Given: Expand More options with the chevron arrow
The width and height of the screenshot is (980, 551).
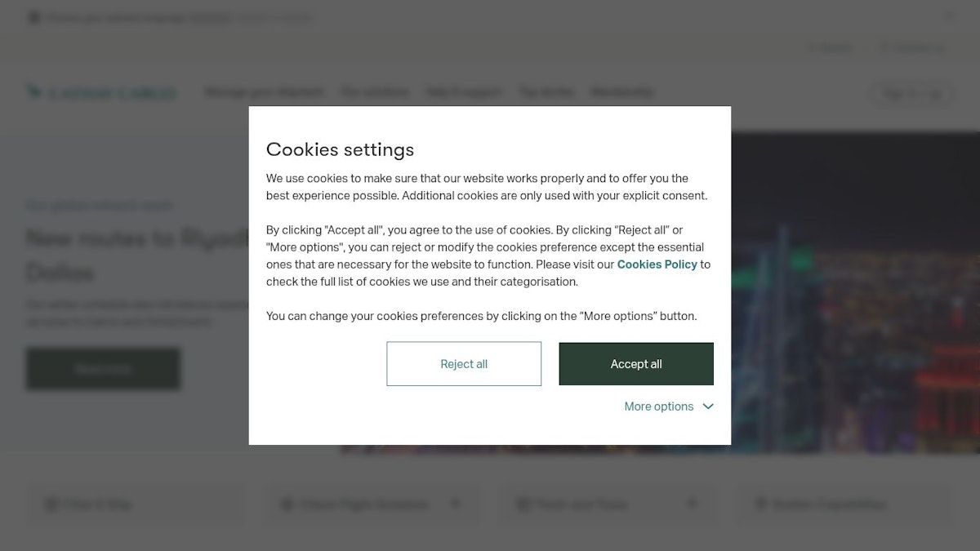Looking at the screenshot, I should click(708, 407).
